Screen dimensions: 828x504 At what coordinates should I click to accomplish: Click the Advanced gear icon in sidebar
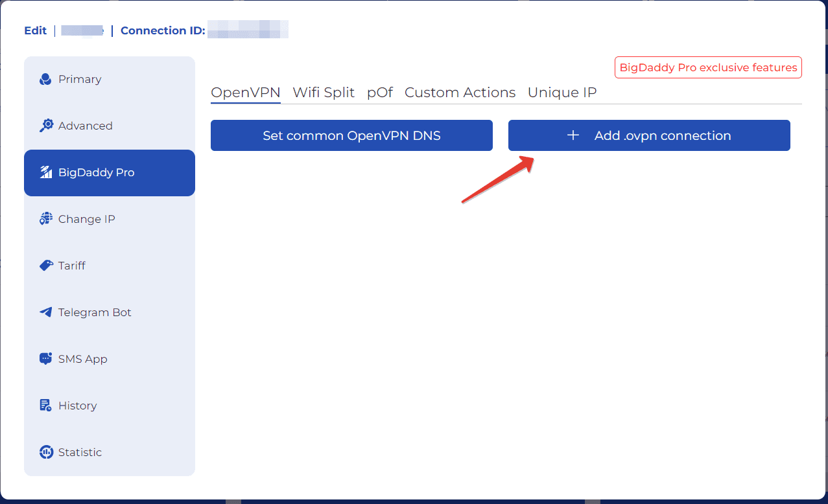(45, 126)
